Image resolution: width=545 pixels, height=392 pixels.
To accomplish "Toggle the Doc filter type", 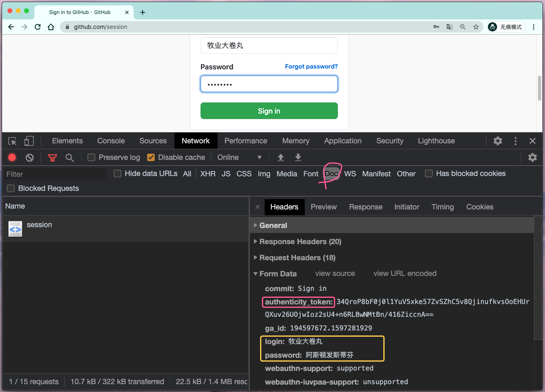I will tap(332, 174).
